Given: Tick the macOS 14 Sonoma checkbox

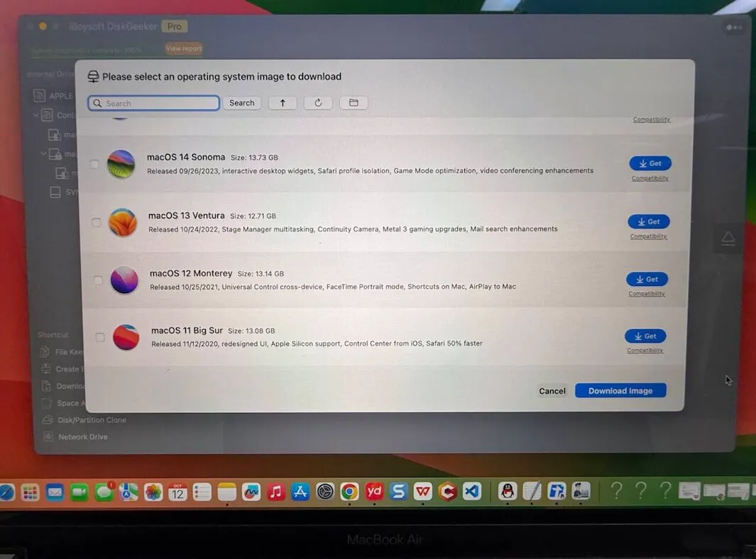Looking at the screenshot, I should coord(94,165).
